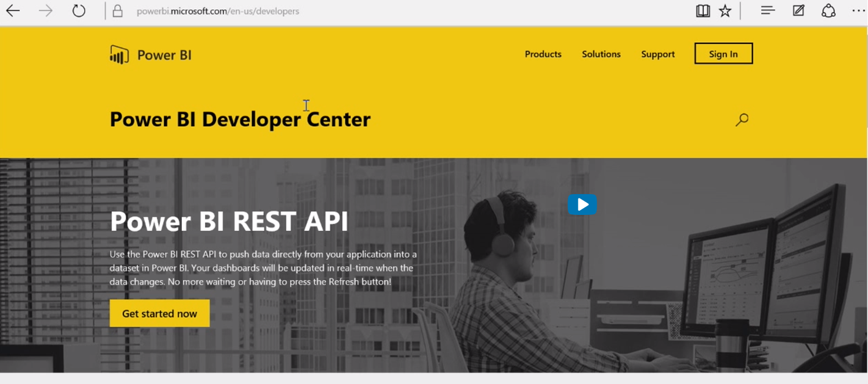Viewport: 868px width, 384px height.
Task: Click the REST API description paragraph
Action: pos(263,268)
